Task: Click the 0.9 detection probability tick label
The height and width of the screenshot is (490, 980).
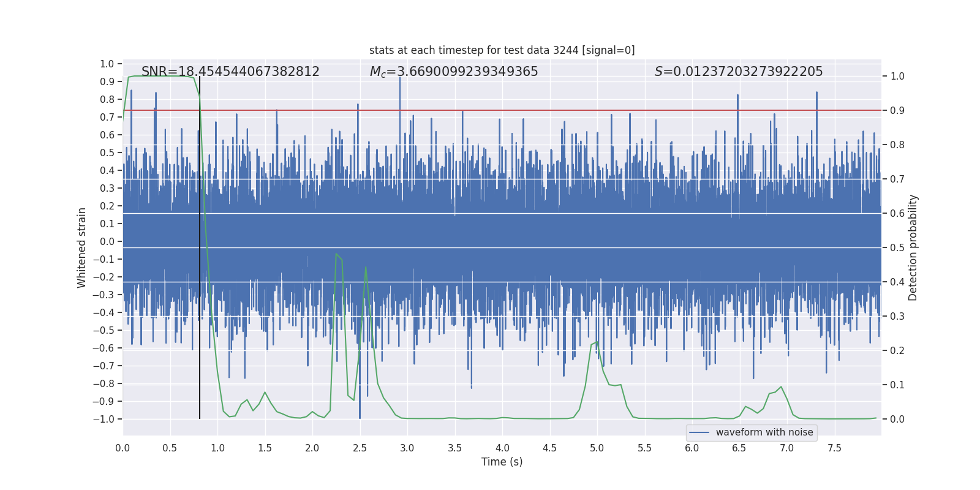Action: [897, 111]
